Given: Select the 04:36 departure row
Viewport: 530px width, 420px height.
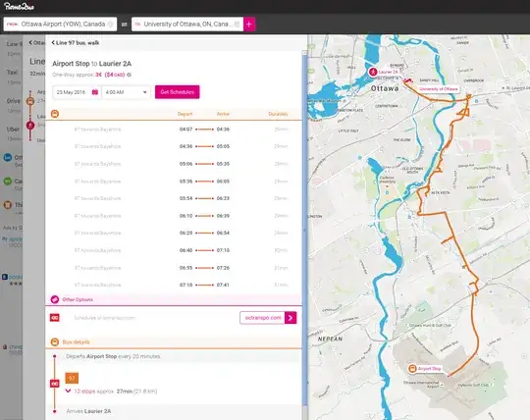Looking at the screenshot, I should 174,146.
